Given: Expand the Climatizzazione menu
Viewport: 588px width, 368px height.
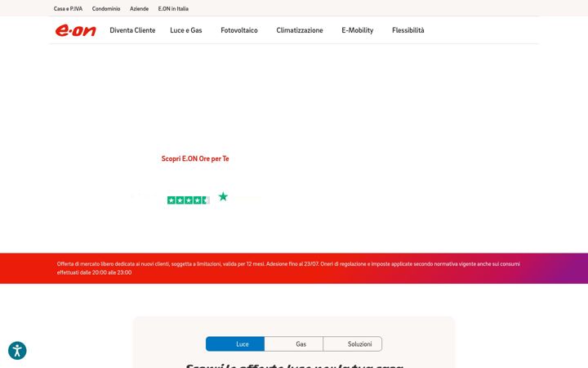Looking at the screenshot, I should click(x=300, y=30).
